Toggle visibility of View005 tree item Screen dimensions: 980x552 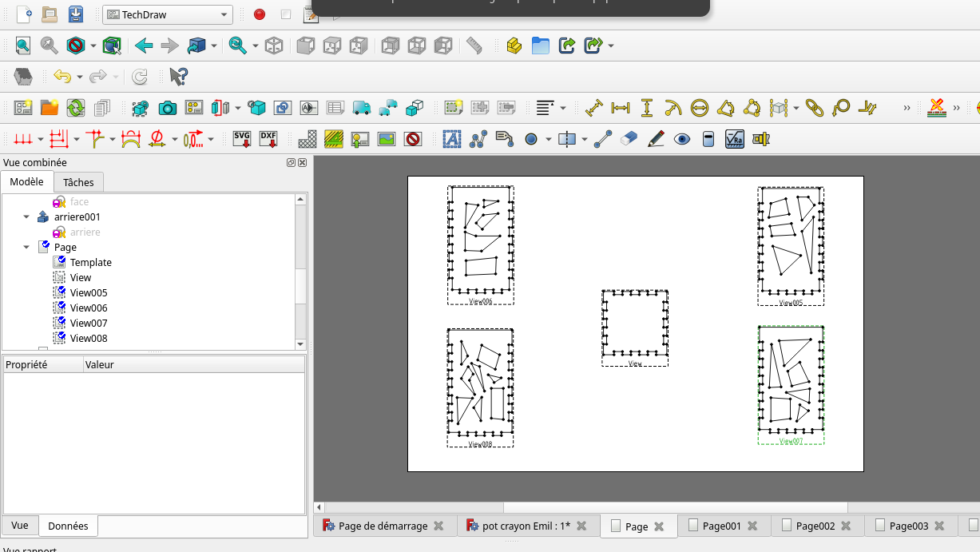coord(60,292)
